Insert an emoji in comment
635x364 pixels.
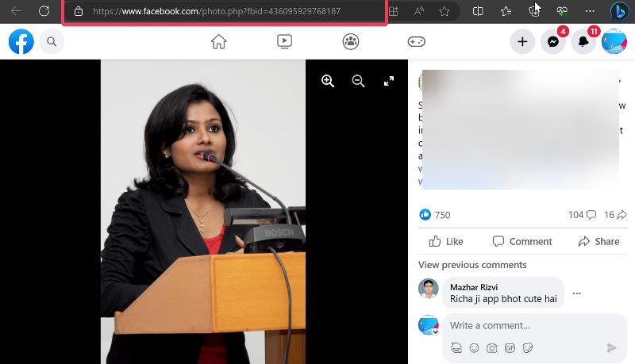pos(474,348)
